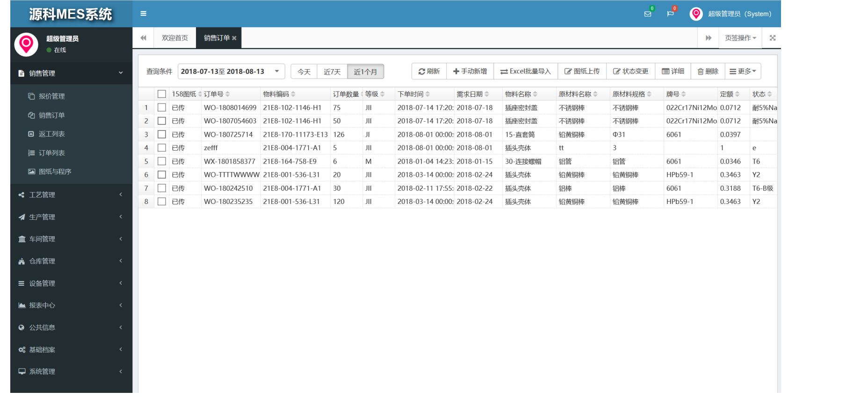
Task: Switch to the 欢迎首页 tab
Action: pyautogui.click(x=175, y=38)
